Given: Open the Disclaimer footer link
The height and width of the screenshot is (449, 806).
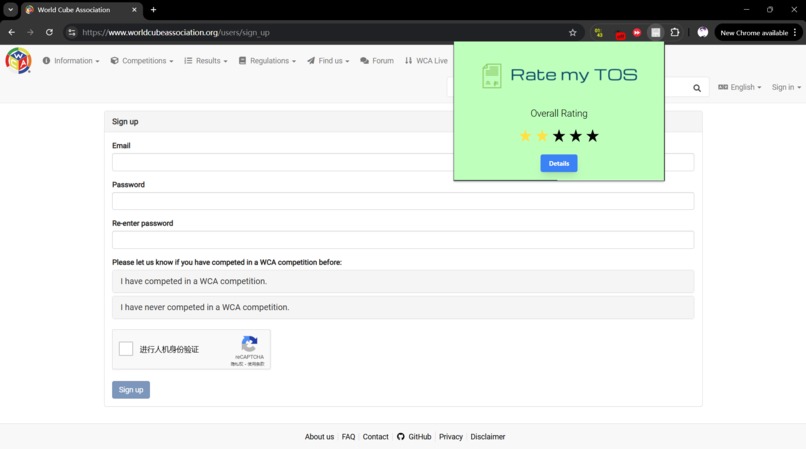Looking at the screenshot, I should [488, 437].
